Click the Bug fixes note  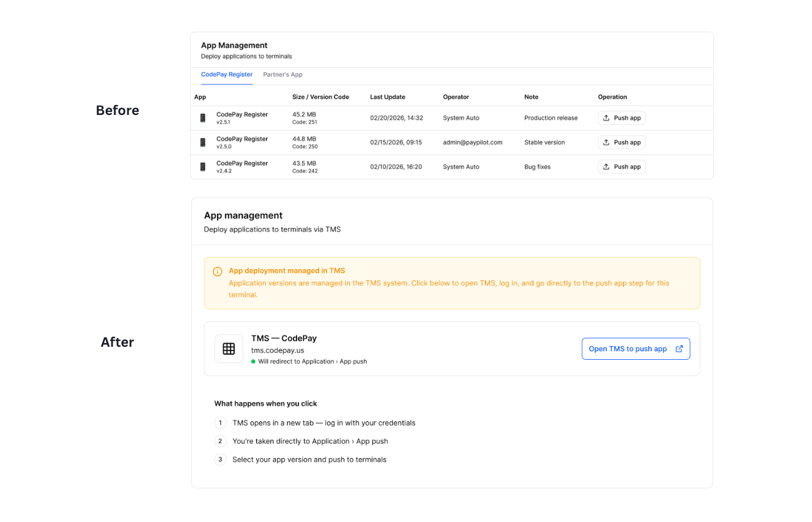click(537, 167)
